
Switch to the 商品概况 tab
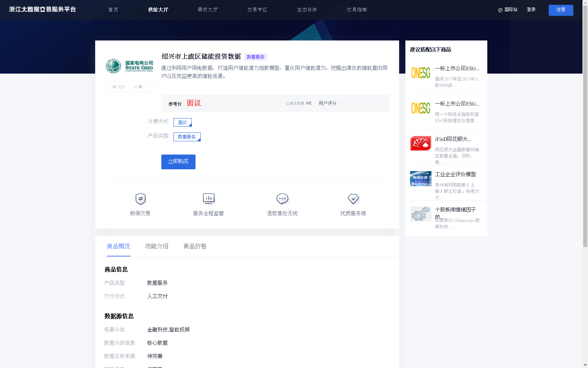119,246
